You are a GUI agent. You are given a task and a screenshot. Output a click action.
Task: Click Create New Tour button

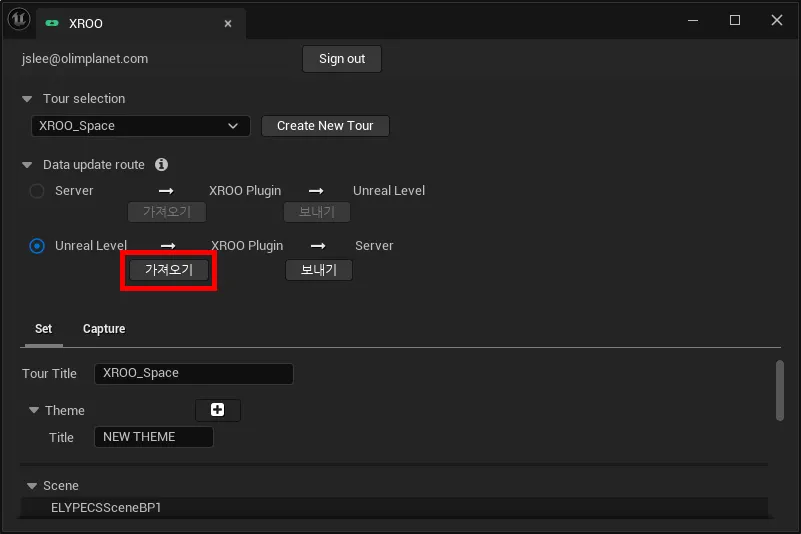pyautogui.click(x=325, y=126)
